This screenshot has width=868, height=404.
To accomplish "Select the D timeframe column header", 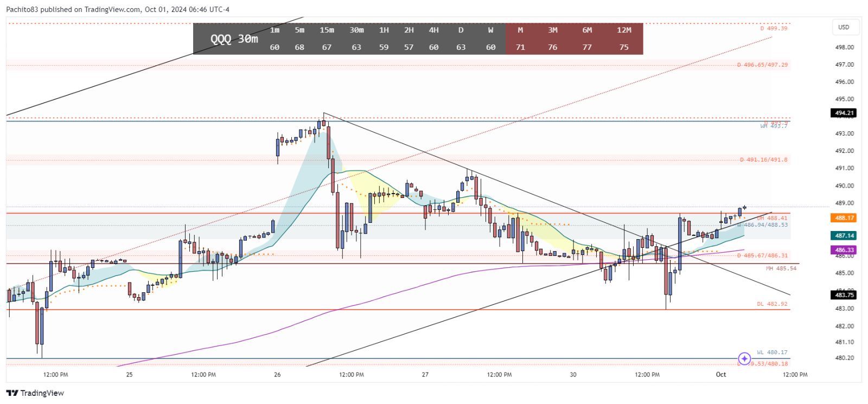I will [x=461, y=30].
